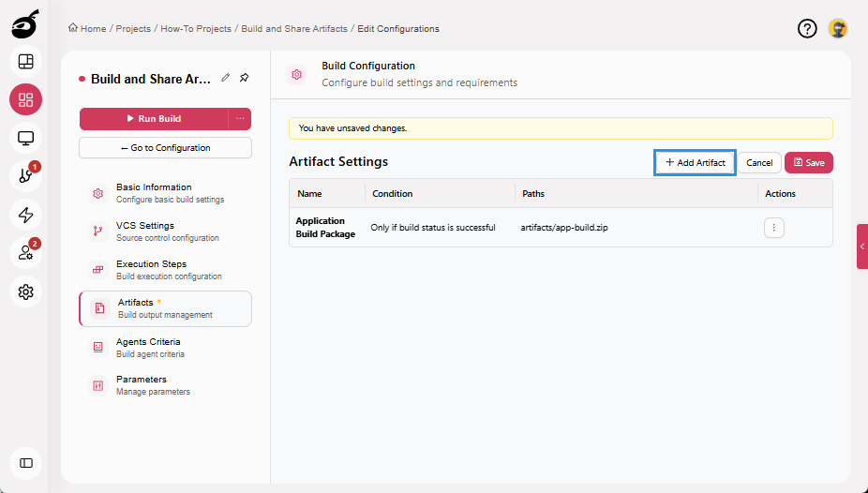
Task: Open the VCS Settings section
Action: [166, 232]
